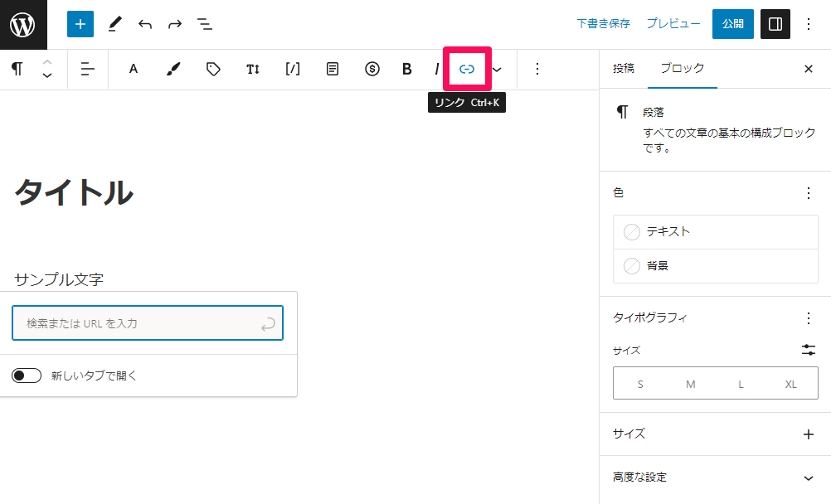Toggle bold text formatting

pyautogui.click(x=406, y=69)
